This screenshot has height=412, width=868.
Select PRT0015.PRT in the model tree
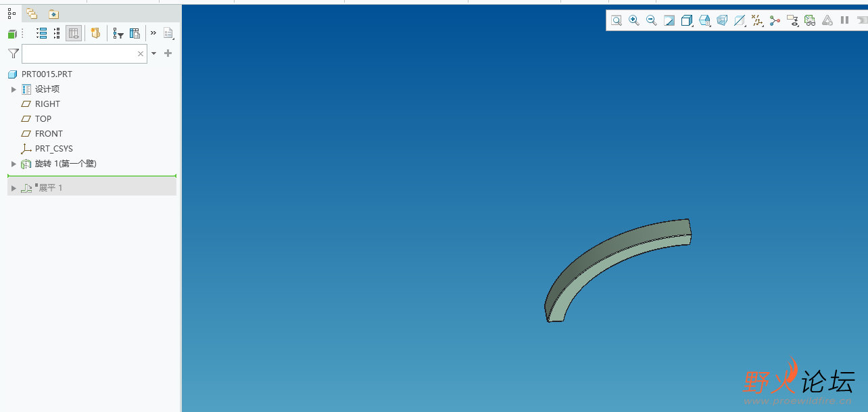[47, 74]
